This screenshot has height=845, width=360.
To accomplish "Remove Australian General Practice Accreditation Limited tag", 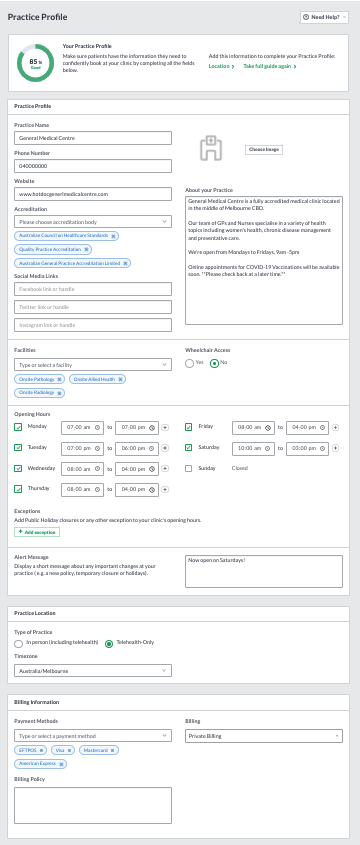I will (x=126, y=263).
